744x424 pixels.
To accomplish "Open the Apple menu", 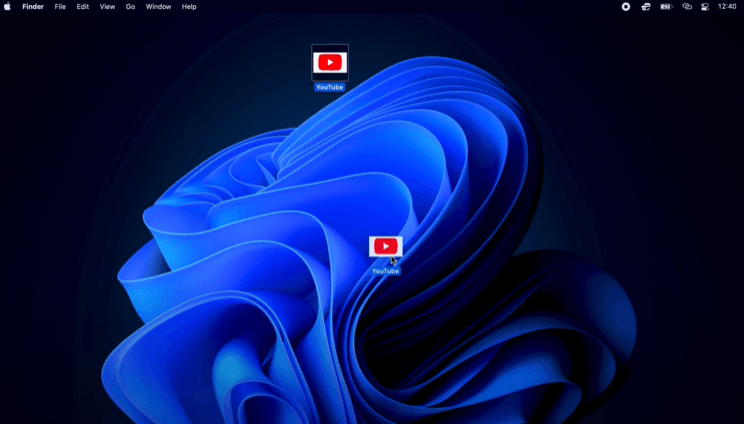I will click(7, 7).
